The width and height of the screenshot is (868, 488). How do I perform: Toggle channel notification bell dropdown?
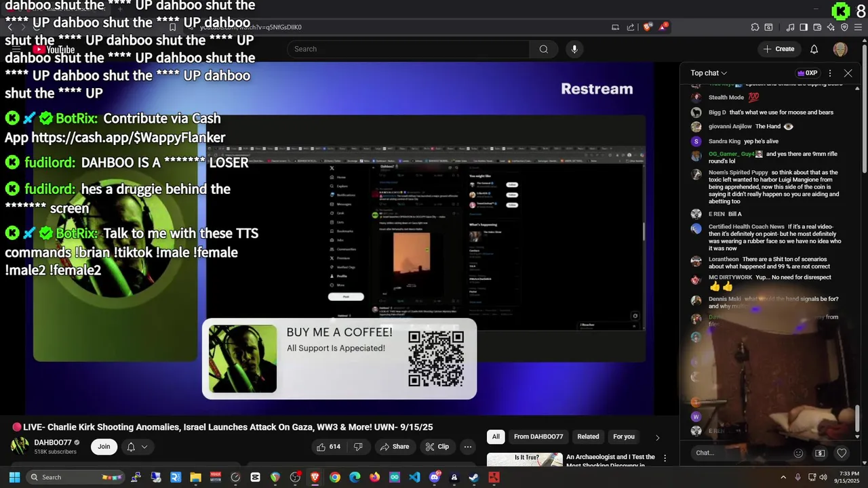point(137,447)
